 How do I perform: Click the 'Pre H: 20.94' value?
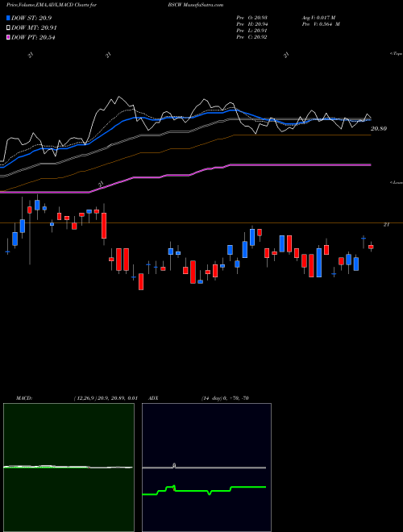coord(252,24)
